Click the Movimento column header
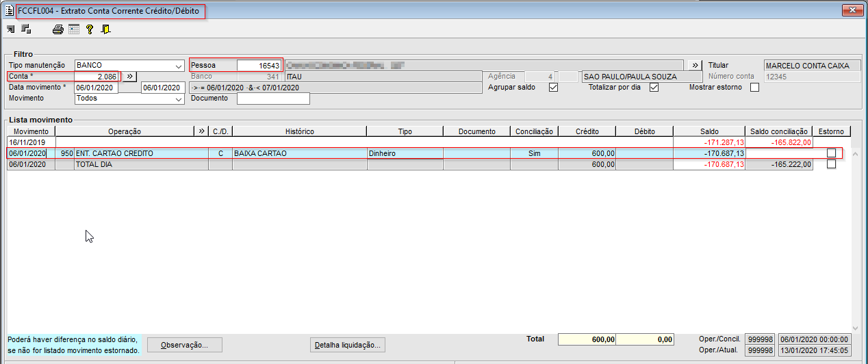 [31, 131]
